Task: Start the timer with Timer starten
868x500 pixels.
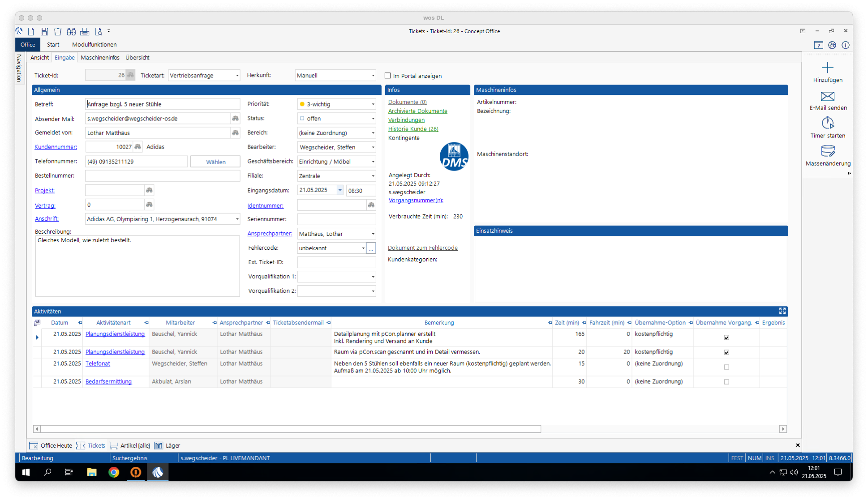Action: tap(827, 123)
